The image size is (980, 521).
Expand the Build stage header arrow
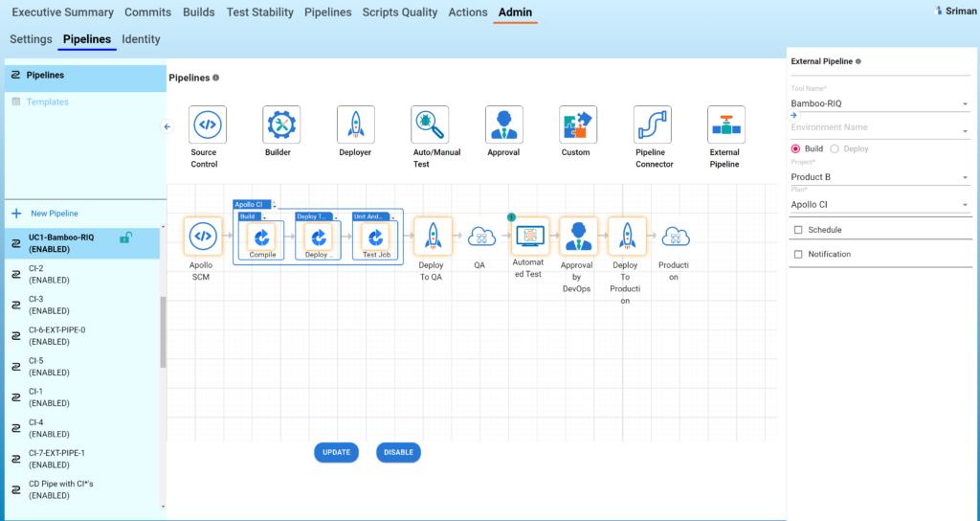(x=264, y=217)
